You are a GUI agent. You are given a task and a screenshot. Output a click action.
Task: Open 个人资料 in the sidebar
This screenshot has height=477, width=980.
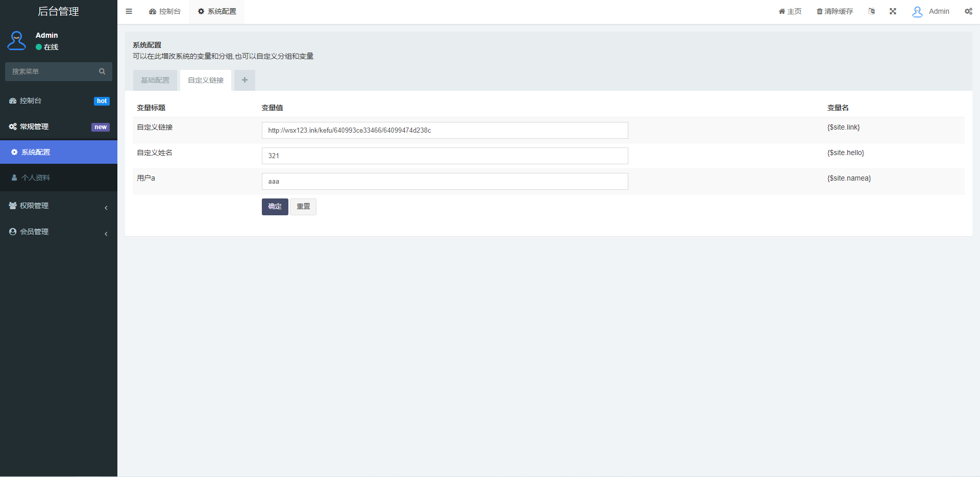(x=36, y=178)
